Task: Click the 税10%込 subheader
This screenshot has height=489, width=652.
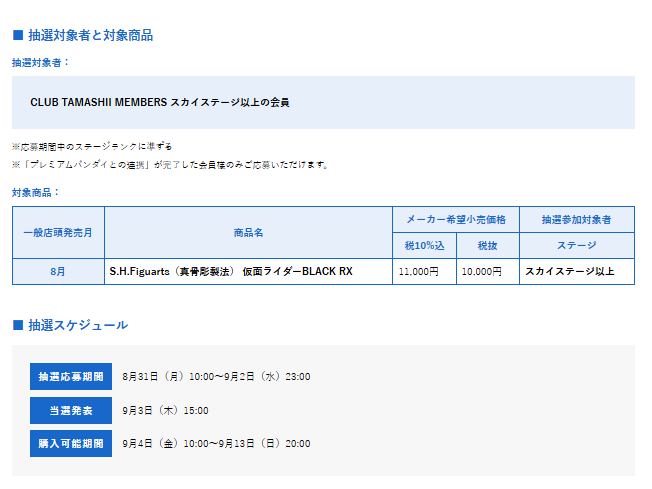Action: (425, 245)
